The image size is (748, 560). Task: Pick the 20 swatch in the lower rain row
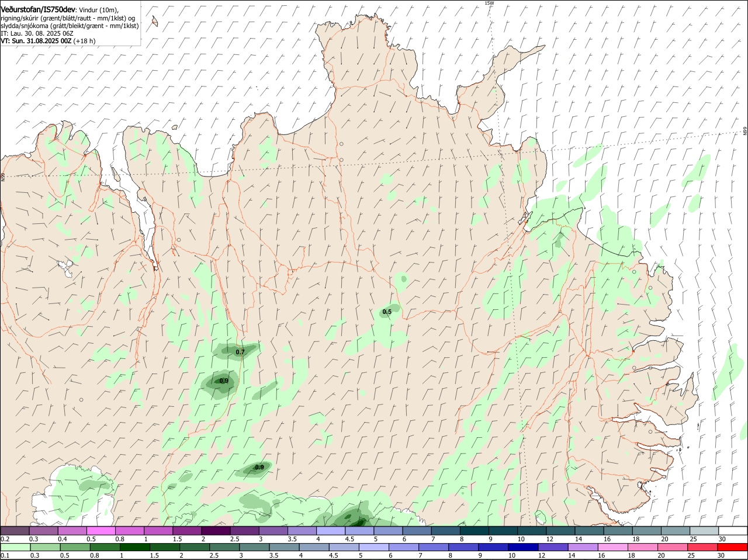(673, 547)
